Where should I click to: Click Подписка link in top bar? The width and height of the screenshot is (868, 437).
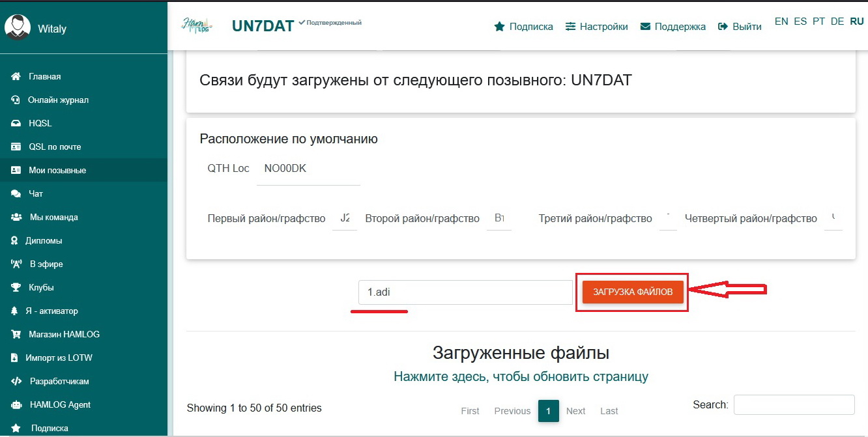coord(531,27)
